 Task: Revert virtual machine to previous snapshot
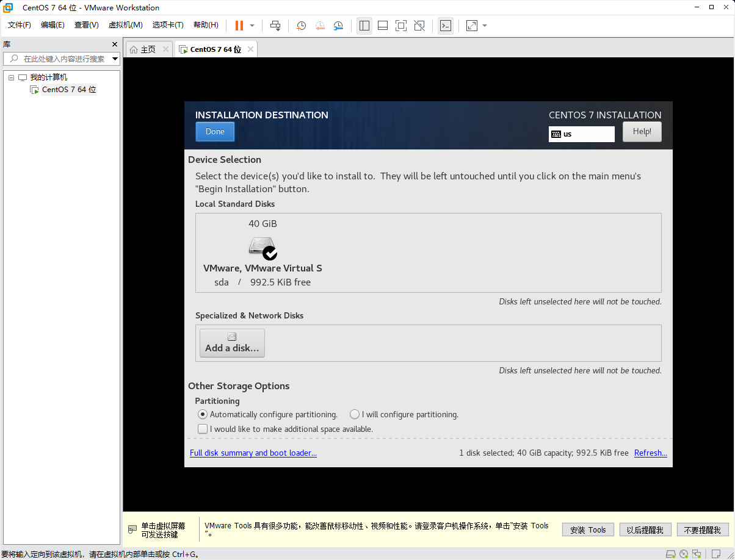[320, 26]
